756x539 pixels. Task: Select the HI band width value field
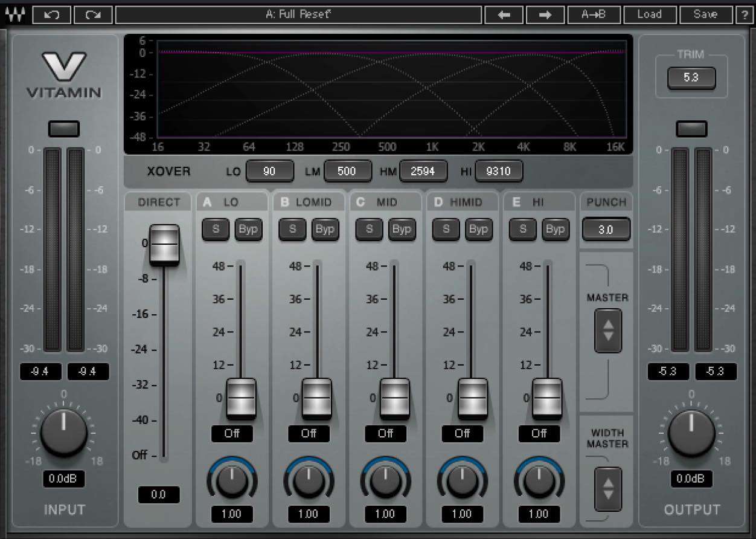(x=539, y=514)
